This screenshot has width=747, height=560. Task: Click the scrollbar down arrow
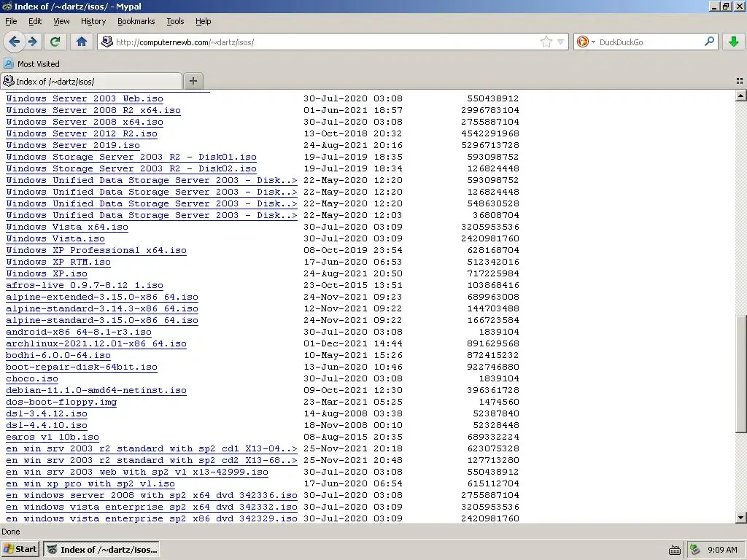point(741,518)
